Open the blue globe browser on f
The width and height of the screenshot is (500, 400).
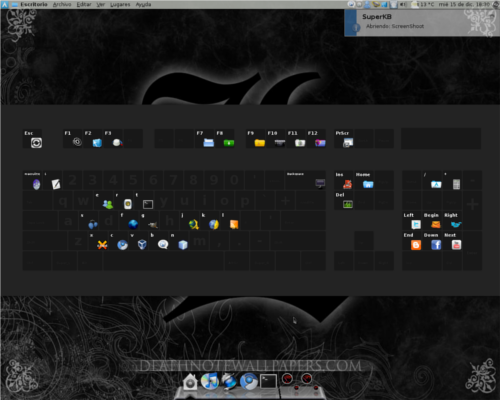click(133, 224)
